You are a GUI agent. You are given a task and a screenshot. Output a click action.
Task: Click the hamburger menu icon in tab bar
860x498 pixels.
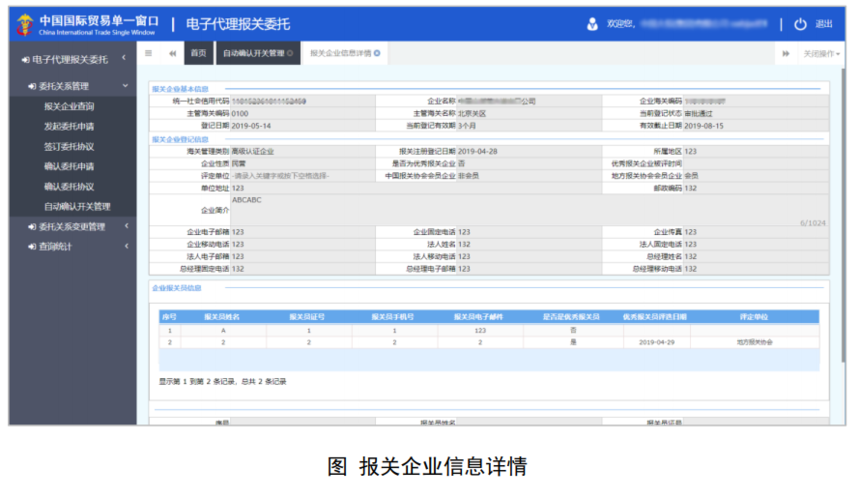pos(149,53)
